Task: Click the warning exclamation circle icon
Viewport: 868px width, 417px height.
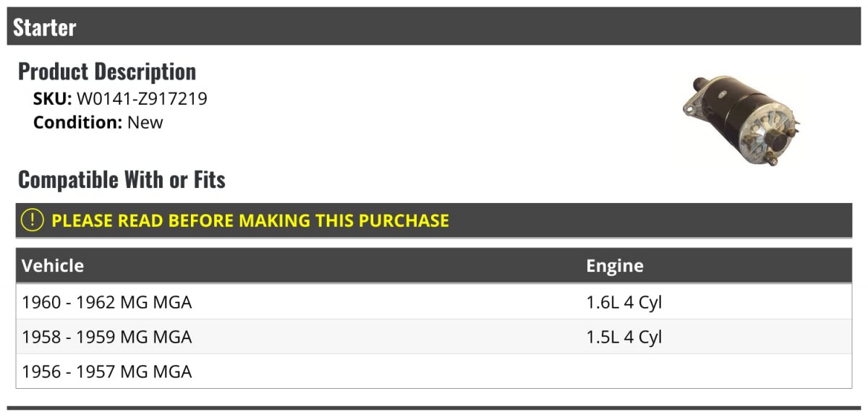Action: point(33,220)
